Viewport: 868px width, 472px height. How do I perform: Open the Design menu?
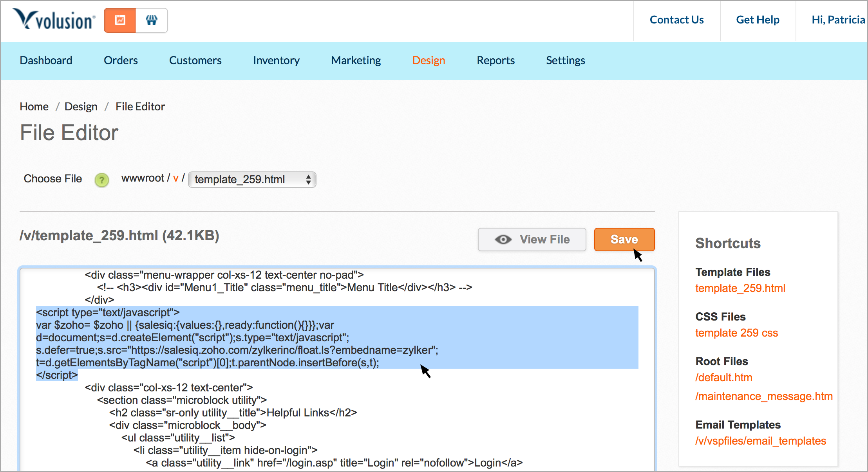[429, 61]
